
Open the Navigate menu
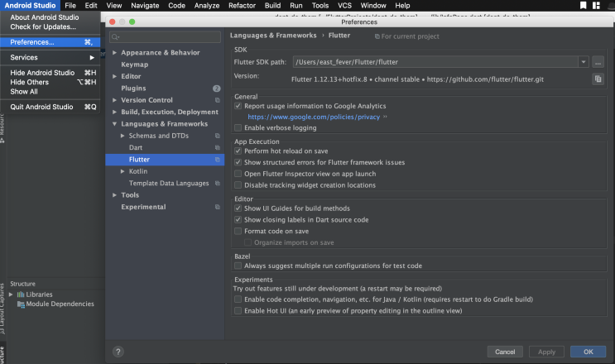(145, 6)
